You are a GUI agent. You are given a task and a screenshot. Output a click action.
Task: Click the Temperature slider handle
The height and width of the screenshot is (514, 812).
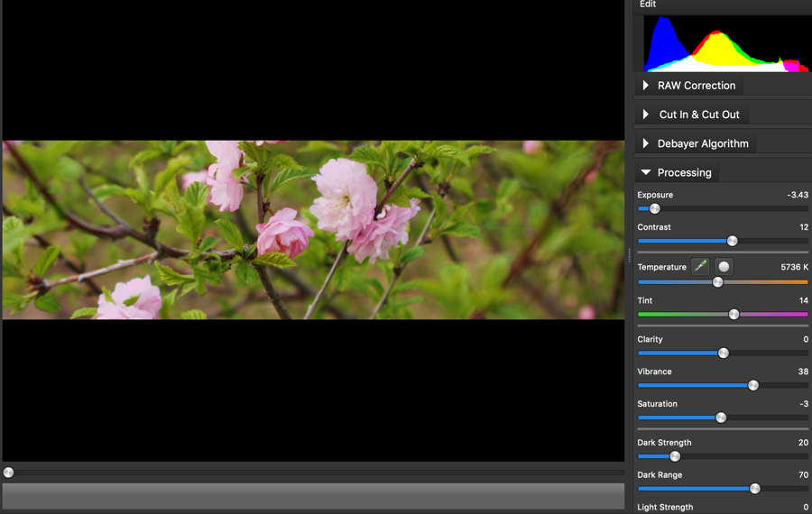coord(718,282)
